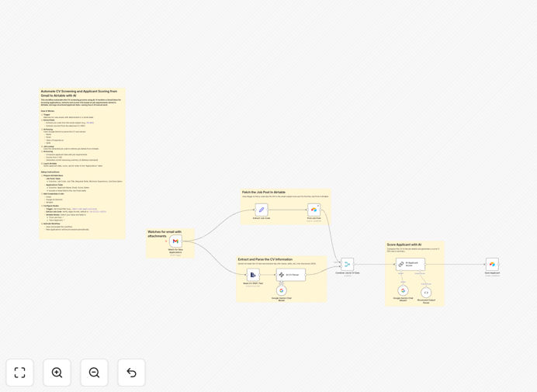Open the Read CV PDF extract node
Image resolution: width=537 pixels, height=392 pixels.
pyautogui.click(x=253, y=275)
